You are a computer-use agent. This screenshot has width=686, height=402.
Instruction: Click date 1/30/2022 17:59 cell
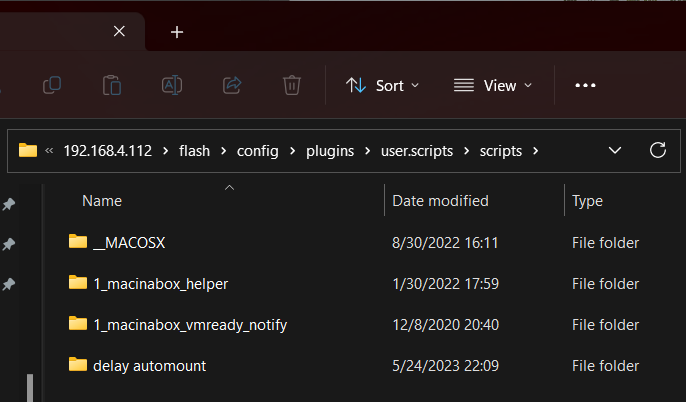[445, 284]
